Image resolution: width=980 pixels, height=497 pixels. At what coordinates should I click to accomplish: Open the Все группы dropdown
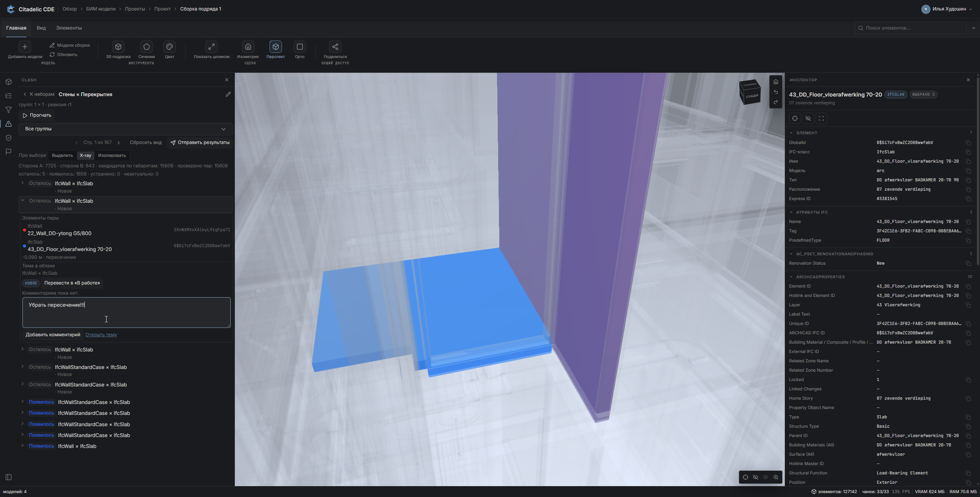126,129
